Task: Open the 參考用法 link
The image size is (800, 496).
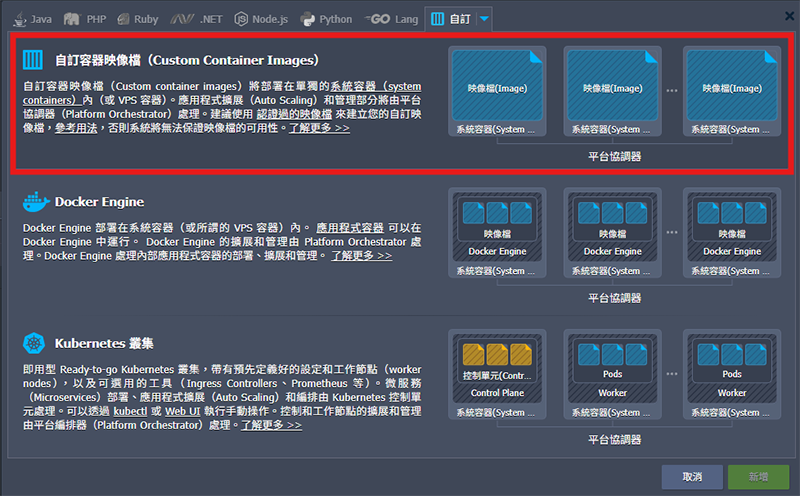Action: pos(76,128)
